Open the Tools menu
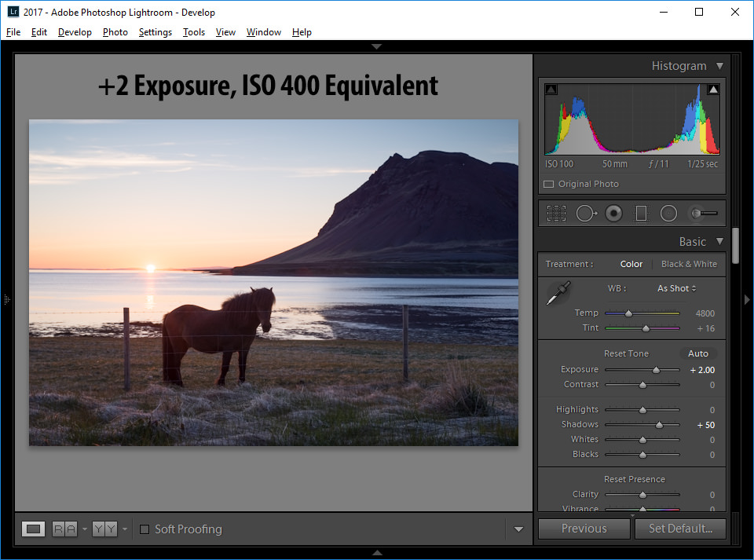 click(194, 31)
